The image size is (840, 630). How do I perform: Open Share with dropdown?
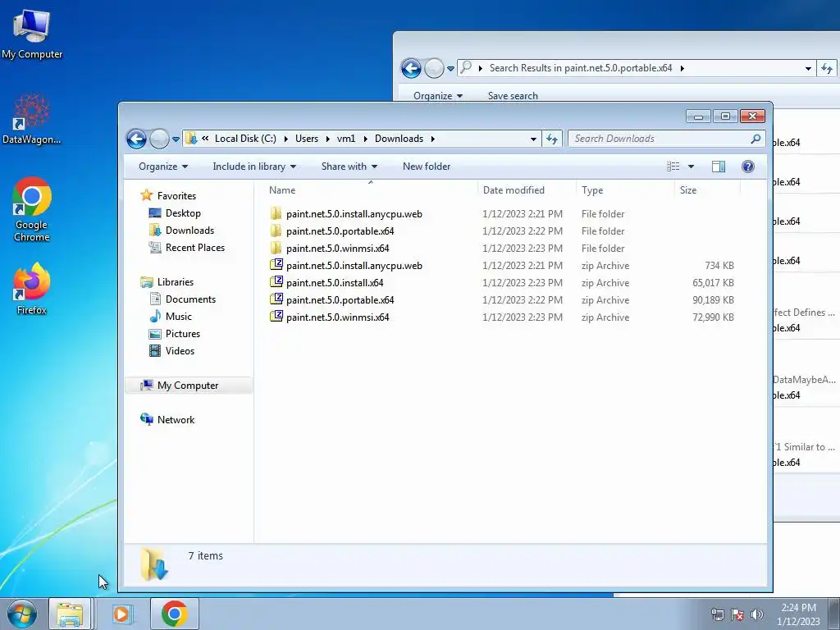click(349, 167)
